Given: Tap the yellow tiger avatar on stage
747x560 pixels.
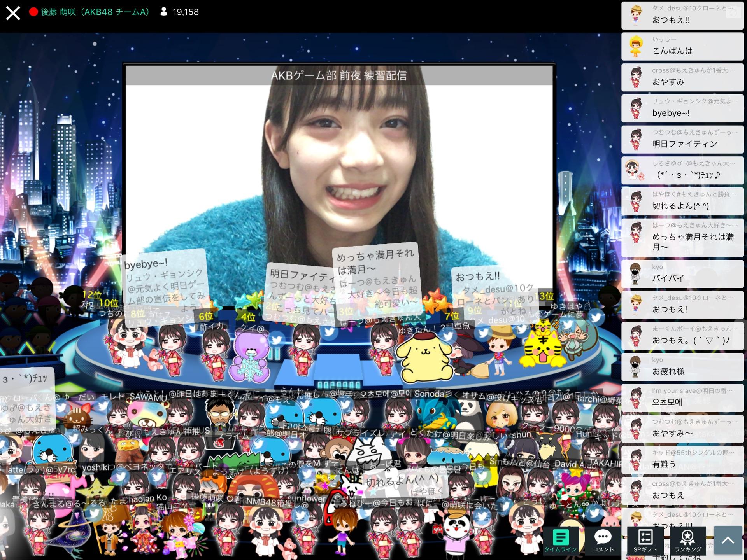Looking at the screenshot, I should coord(543,344).
